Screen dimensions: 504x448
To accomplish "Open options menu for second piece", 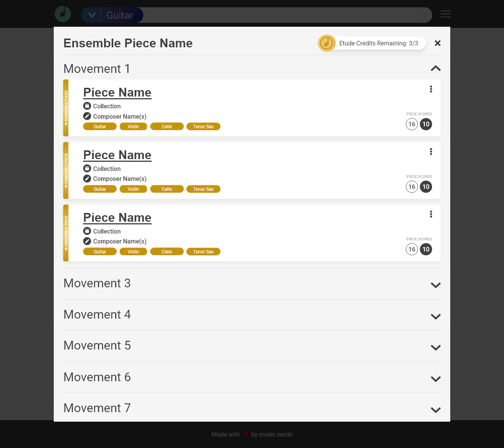I will tap(431, 151).
